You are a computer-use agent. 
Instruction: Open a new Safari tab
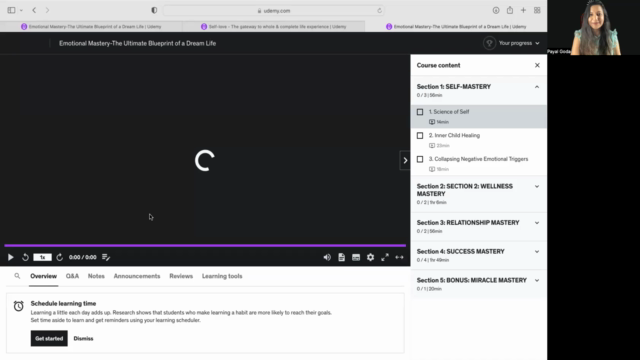click(x=523, y=10)
